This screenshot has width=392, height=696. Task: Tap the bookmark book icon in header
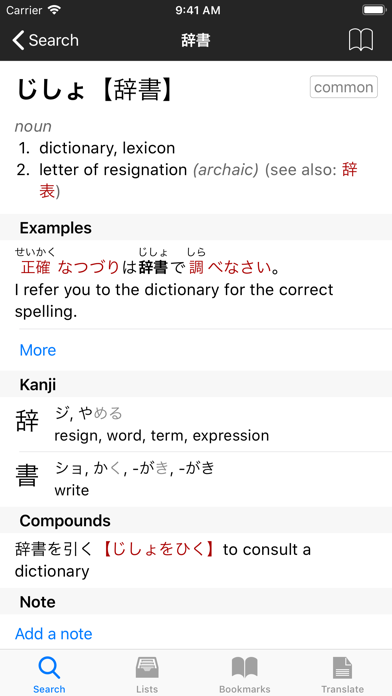(360, 40)
